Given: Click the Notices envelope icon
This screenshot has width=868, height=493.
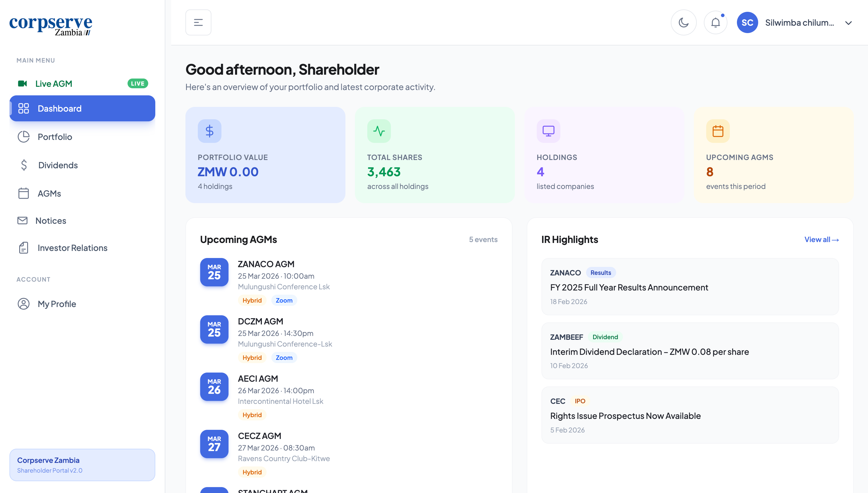Looking at the screenshot, I should pos(23,221).
